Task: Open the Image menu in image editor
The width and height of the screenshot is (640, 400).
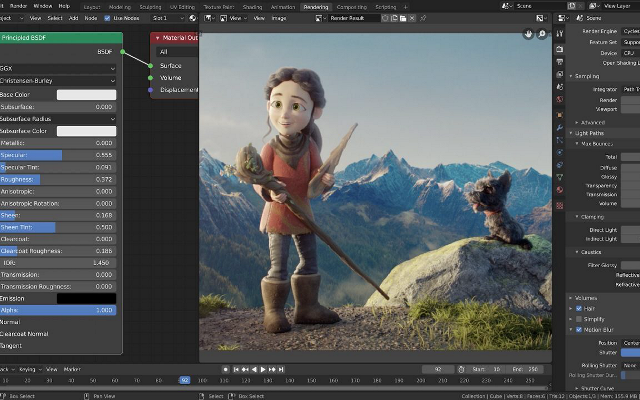Action: click(279, 18)
